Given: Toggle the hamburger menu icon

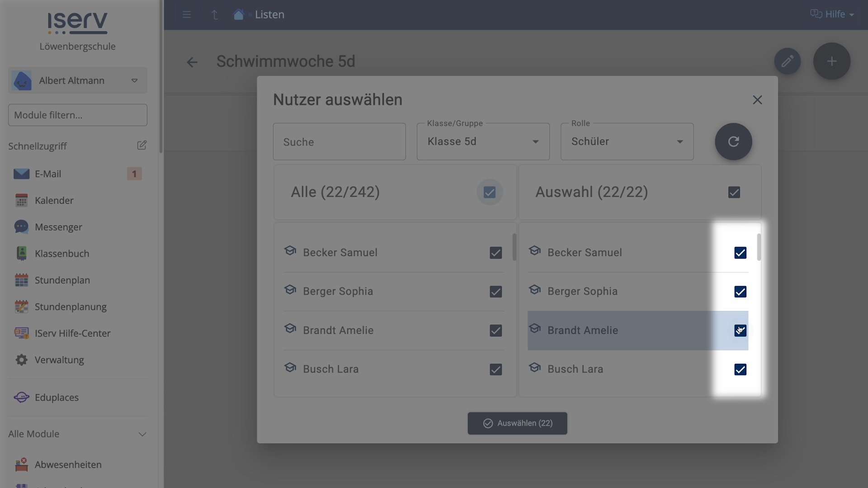Looking at the screenshot, I should (x=187, y=14).
